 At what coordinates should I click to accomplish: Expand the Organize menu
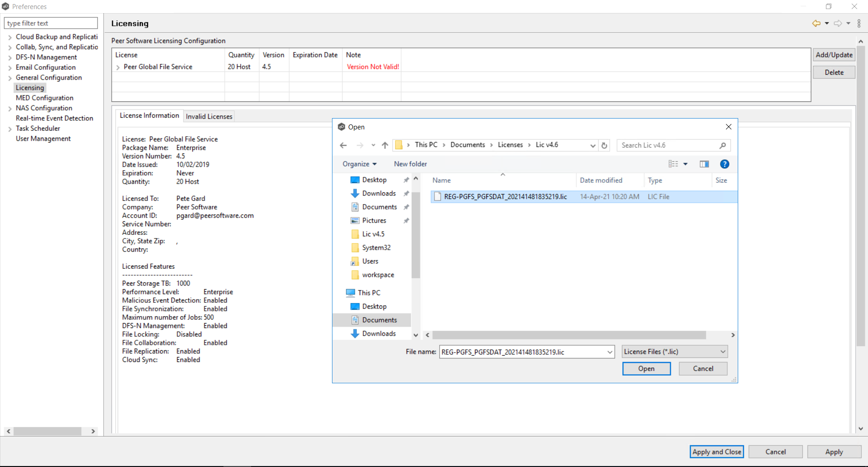[x=359, y=164]
